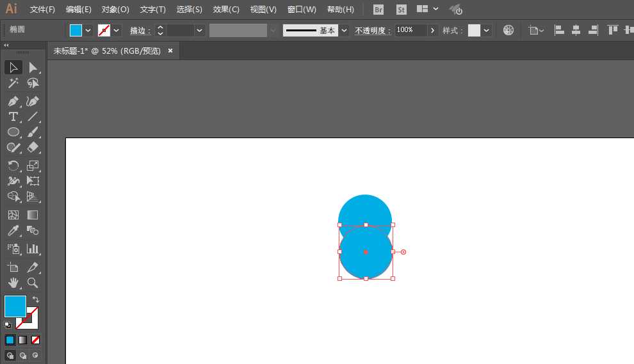
Task: Set paint mode to None
Action: click(36, 340)
